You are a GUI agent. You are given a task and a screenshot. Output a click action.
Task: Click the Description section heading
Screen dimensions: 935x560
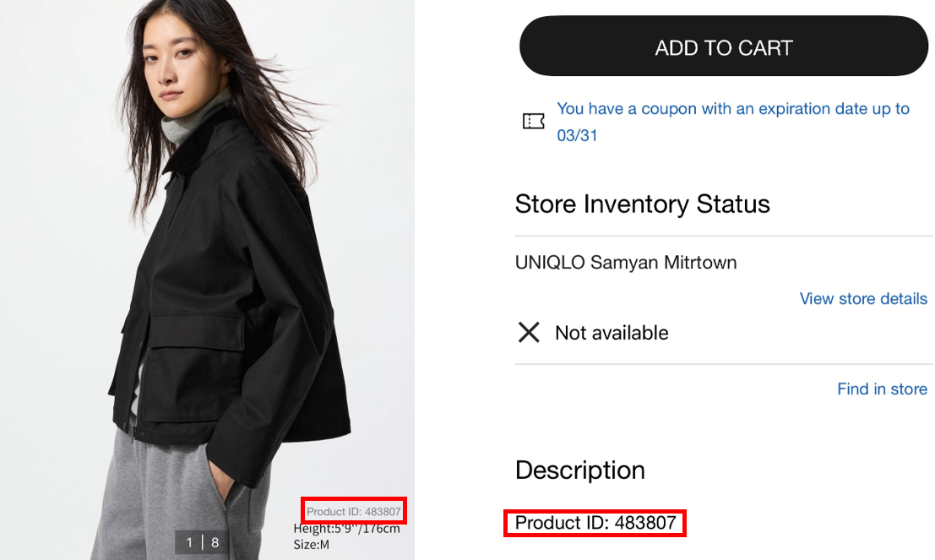click(x=579, y=470)
